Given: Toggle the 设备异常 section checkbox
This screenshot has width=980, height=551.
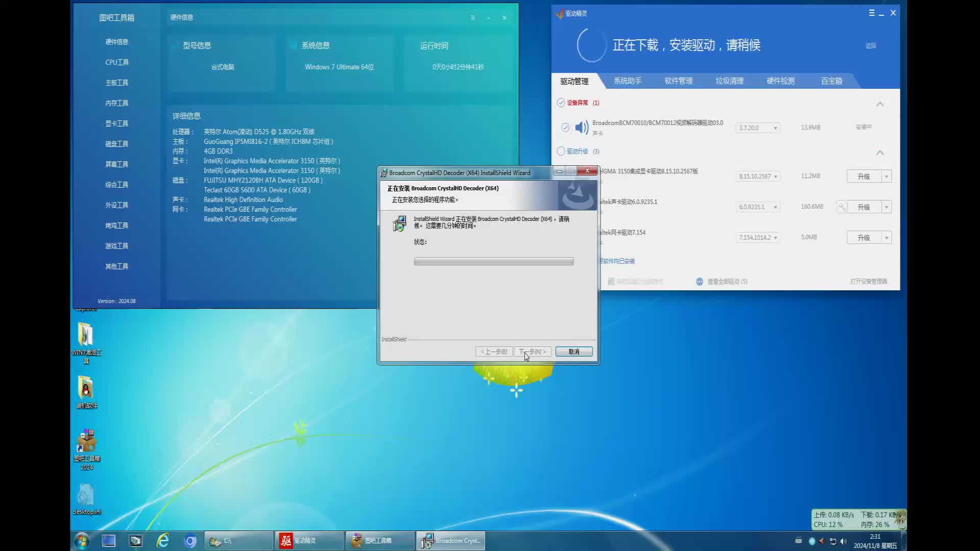Looking at the screenshot, I should [x=560, y=103].
